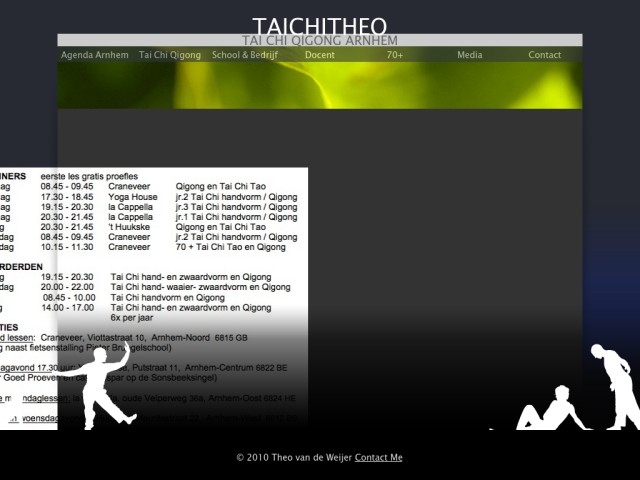
Task: Click the © 2010 Theo van de Weijer text
Action: [294, 457]
